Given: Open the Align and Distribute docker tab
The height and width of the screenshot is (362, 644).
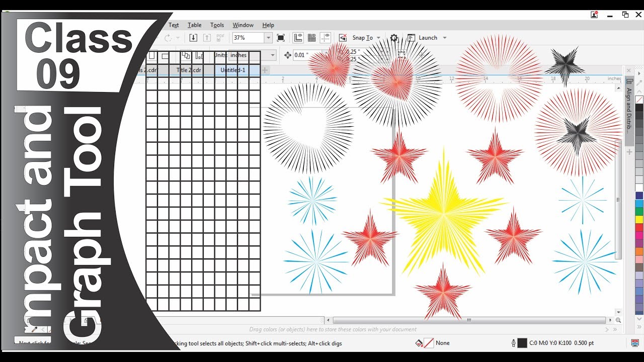Looking at the screenshot, I should pyautogui.click(x=628, y=110).
